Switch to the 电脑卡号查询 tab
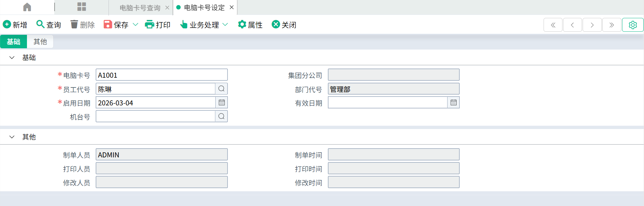This screenshot has height=206, width=644. (x=140, y=8)
